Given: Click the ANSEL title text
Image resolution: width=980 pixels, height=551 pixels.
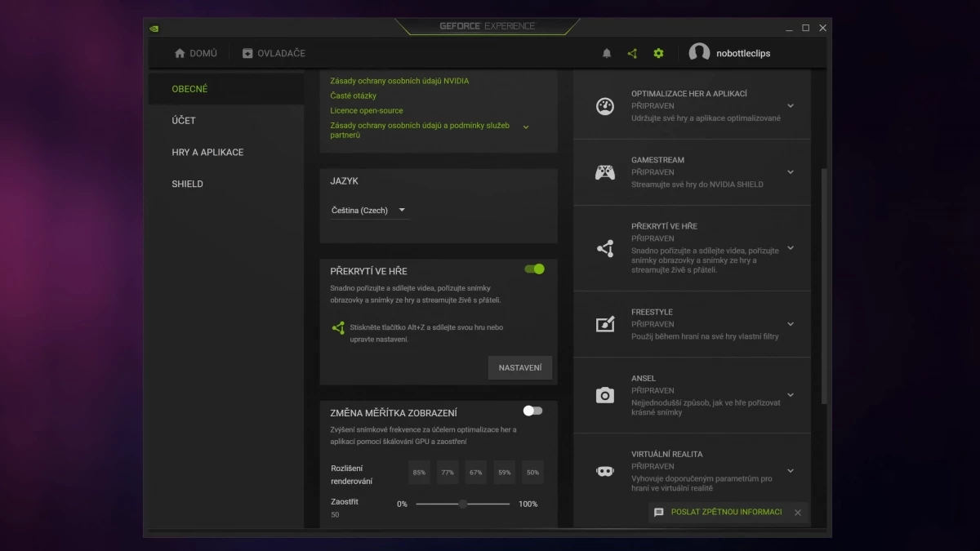Looking at the screenshot, I should (644, 379).
